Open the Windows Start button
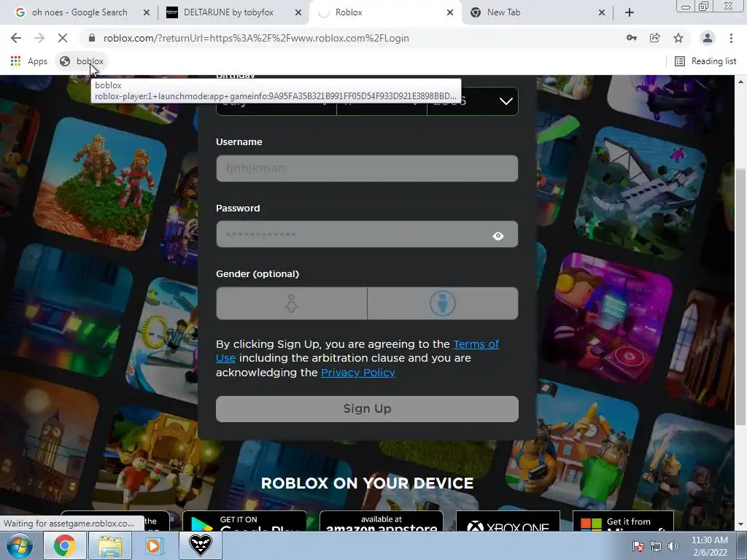This screenshot has width=747, height=560. pos(19,545)
